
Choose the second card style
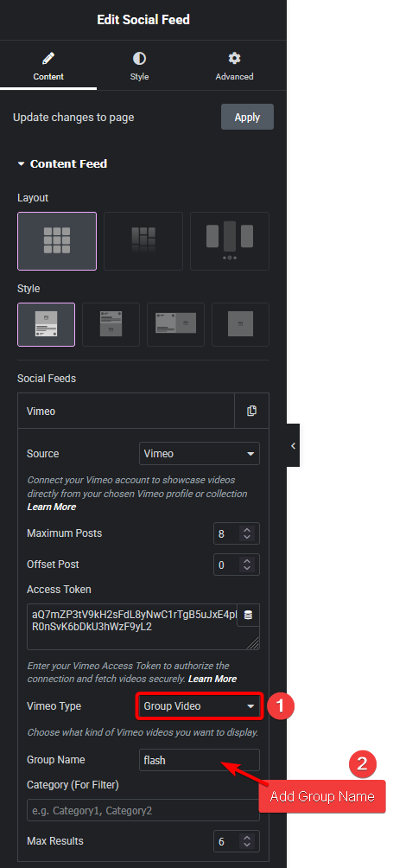[111, 324]
